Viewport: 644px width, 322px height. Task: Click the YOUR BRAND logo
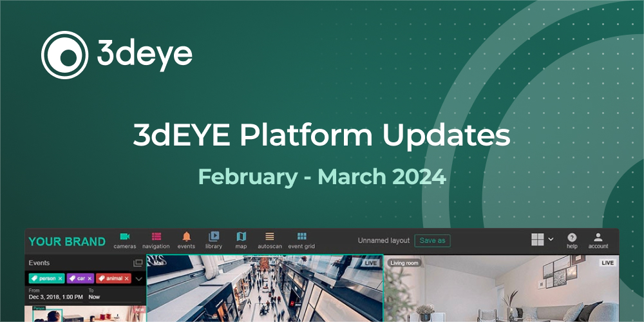[67, 241]
